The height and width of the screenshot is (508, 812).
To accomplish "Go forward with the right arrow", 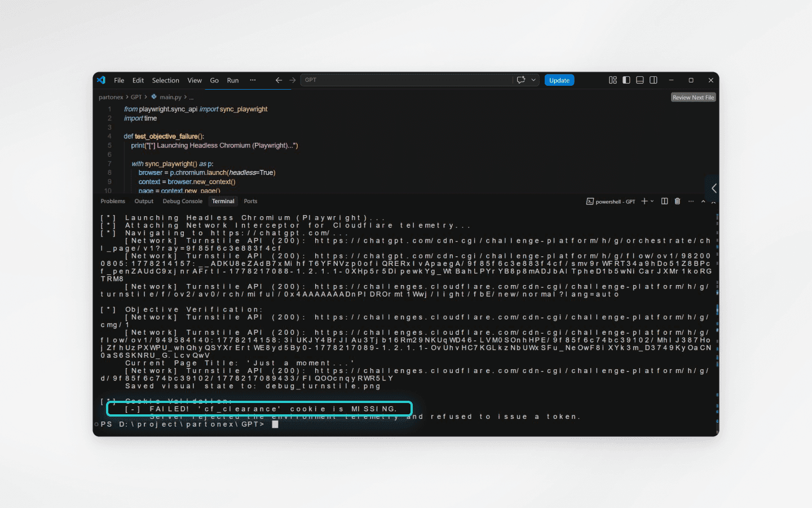I will (292, 80).
